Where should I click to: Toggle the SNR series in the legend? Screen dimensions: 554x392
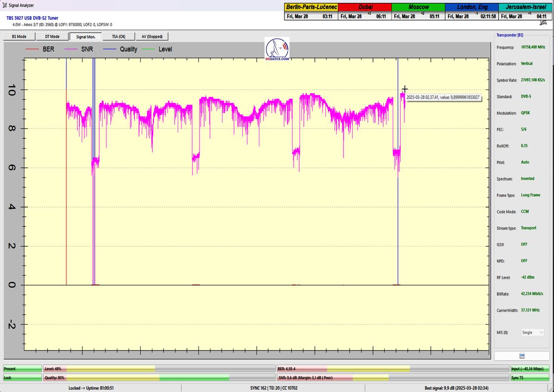(x=78, y=49)
